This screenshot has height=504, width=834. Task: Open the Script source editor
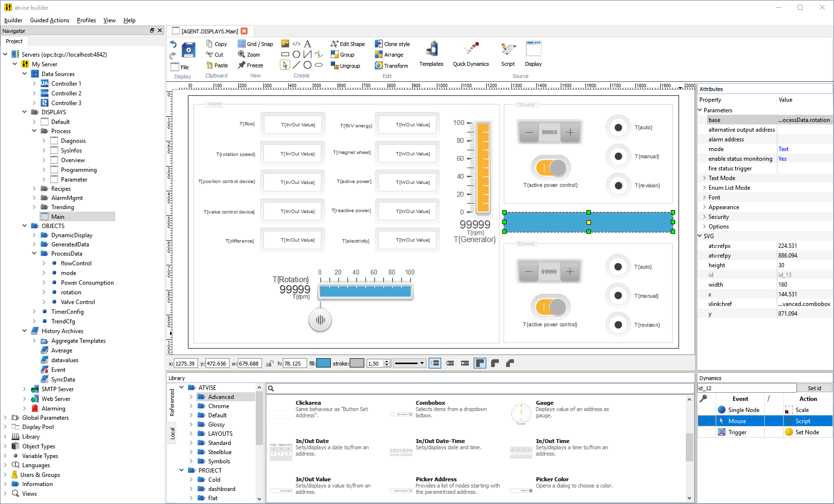pos(508,54)
